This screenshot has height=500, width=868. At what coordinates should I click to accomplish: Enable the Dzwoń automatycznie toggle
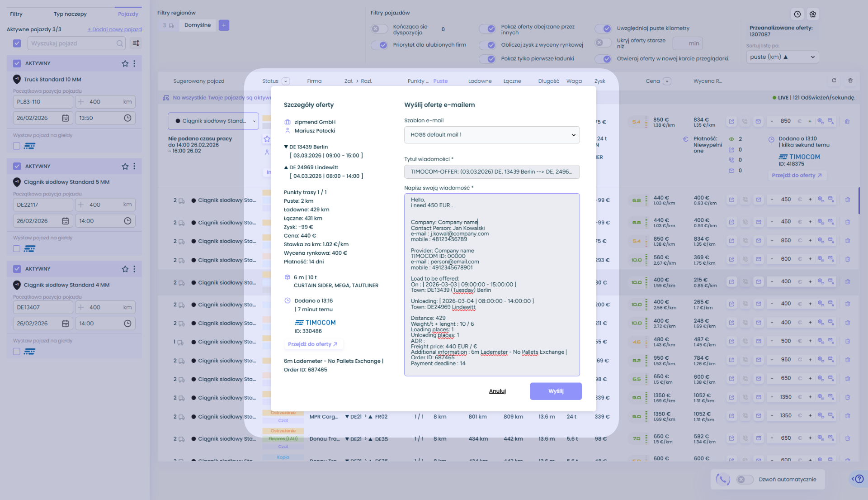[x=744, y=480]
